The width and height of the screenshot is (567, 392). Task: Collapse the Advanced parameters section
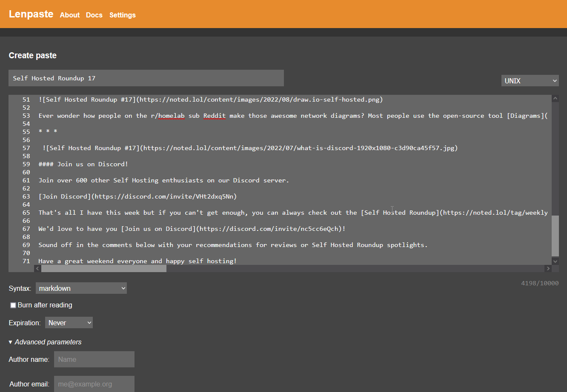[x=45, y=342]
